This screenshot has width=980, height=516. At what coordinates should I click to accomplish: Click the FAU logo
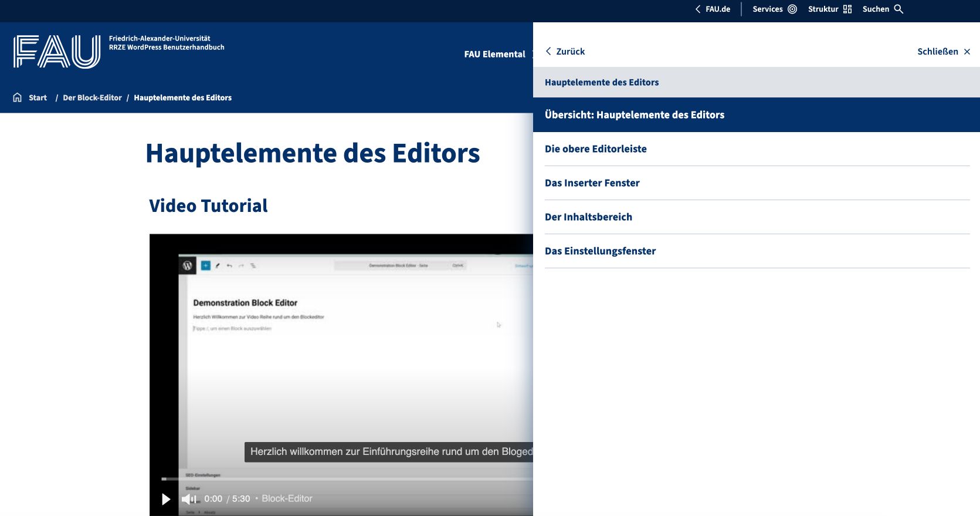point(57,52)
